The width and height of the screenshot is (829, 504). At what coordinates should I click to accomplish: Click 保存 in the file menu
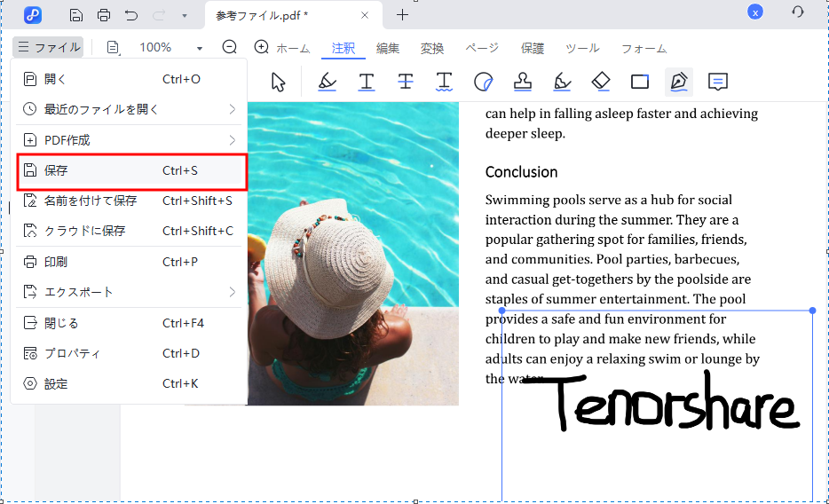tap(130, 170)
